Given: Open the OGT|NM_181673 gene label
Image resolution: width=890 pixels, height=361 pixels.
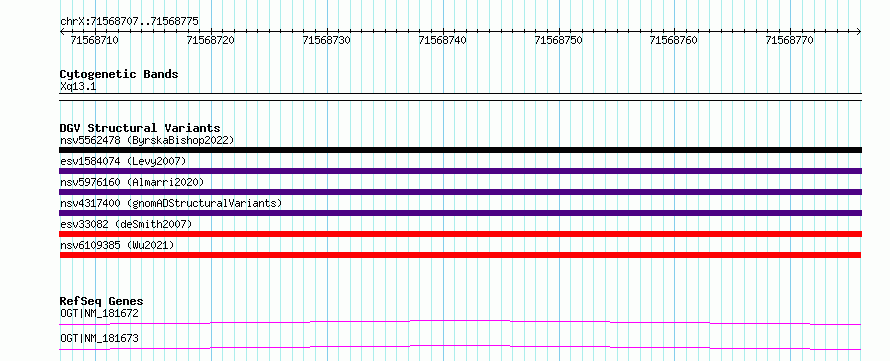Looking at the screenshot, I should pyautogui.click(x=99, y=339).
